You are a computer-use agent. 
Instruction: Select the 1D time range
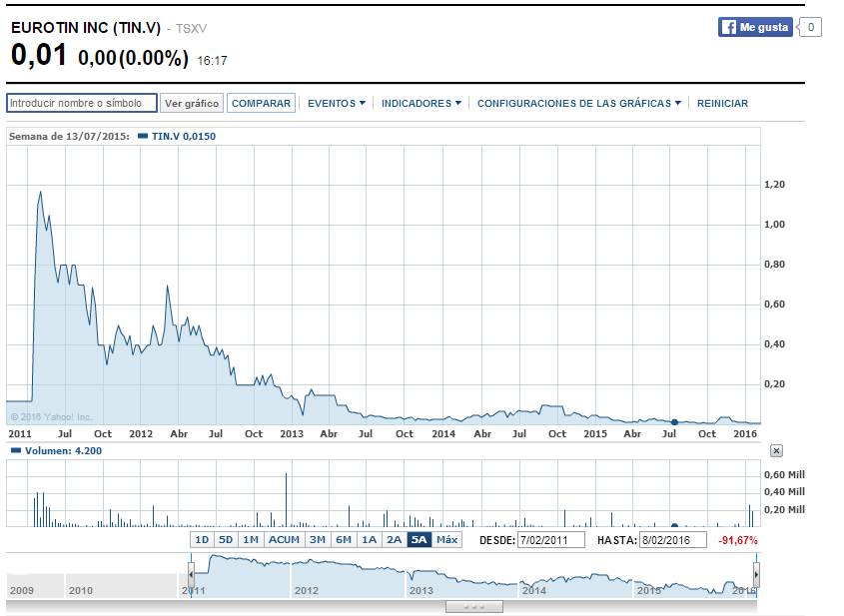coord(202,539)
